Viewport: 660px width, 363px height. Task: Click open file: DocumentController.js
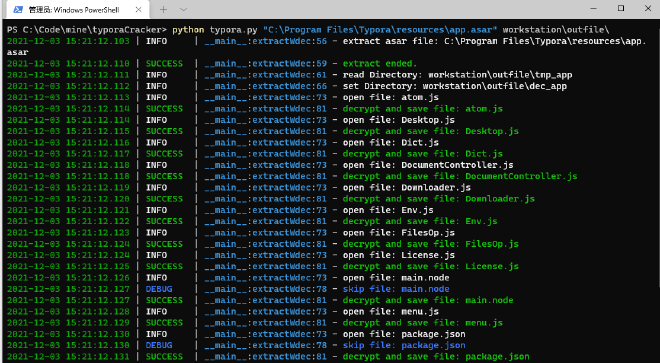tap(428, 165)
